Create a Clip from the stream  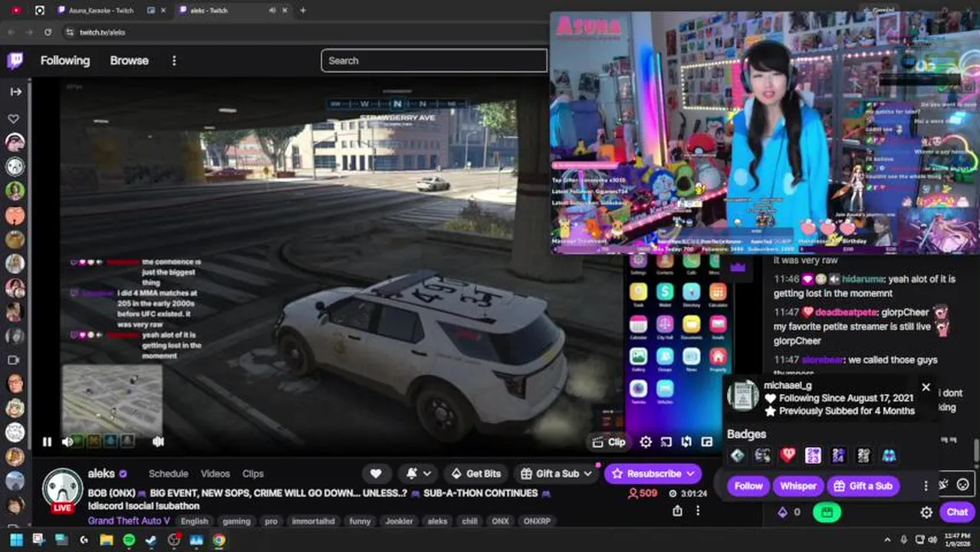tap(609, 442)
